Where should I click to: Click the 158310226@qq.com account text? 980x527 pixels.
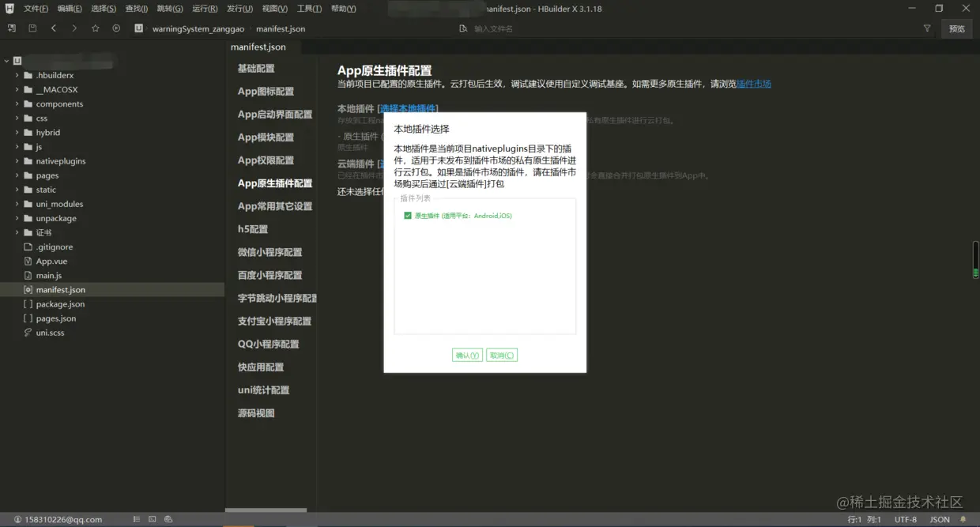coord(63,519)
